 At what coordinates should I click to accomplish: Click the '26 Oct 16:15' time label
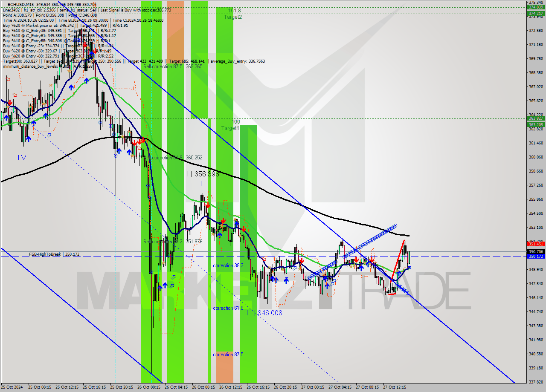(258, 388)
